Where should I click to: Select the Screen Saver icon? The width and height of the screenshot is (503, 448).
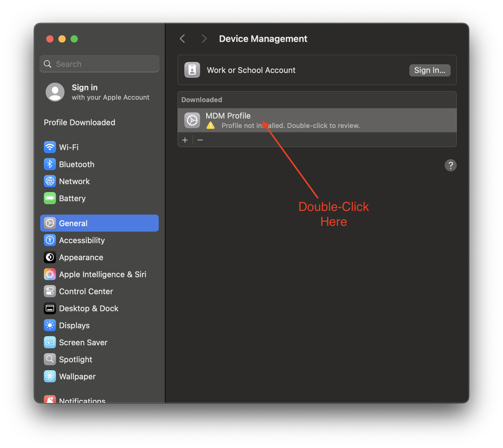50,343
